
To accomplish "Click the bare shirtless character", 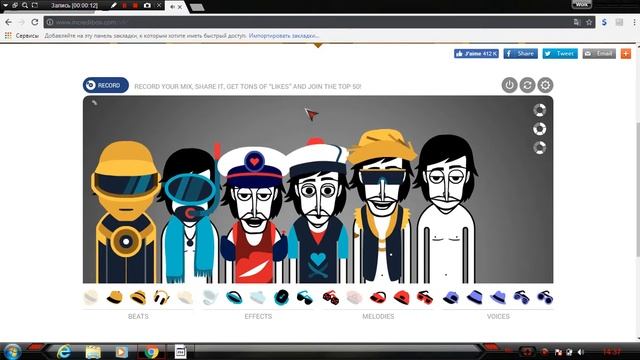I will point(446,210).
